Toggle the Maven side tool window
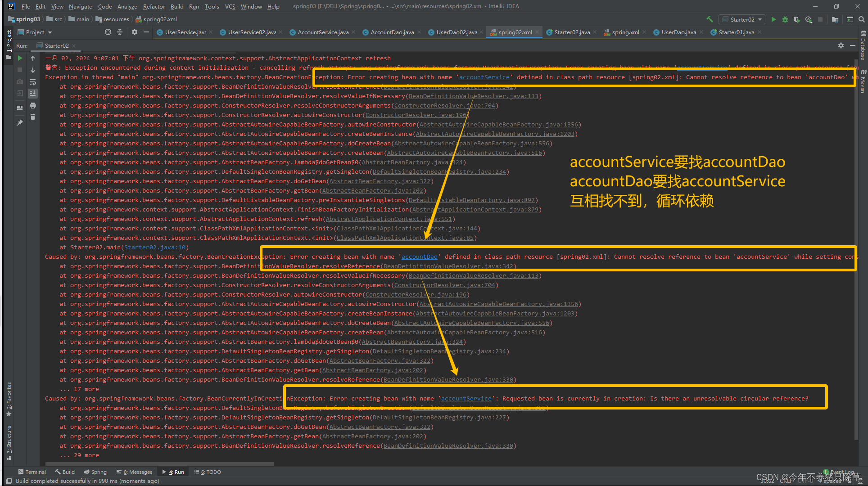This screenshot has height=486, width=868. point(863,81)
